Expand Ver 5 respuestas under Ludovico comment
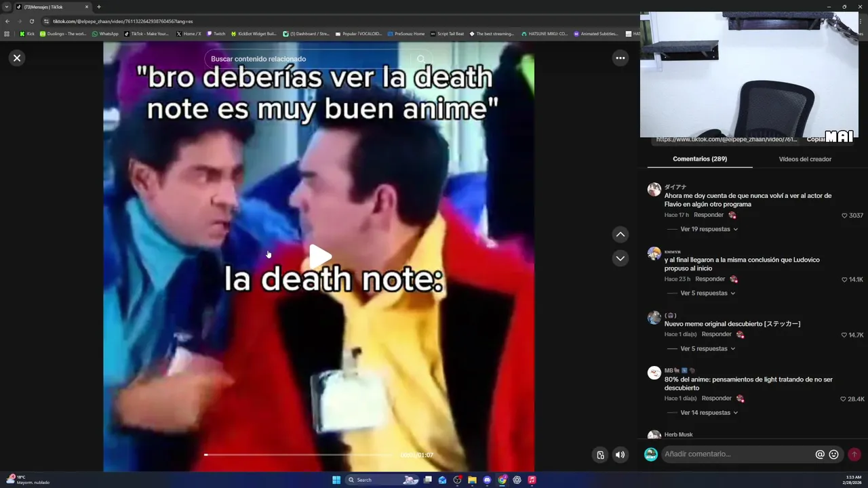868x488 pixels. tap(707, 293)
